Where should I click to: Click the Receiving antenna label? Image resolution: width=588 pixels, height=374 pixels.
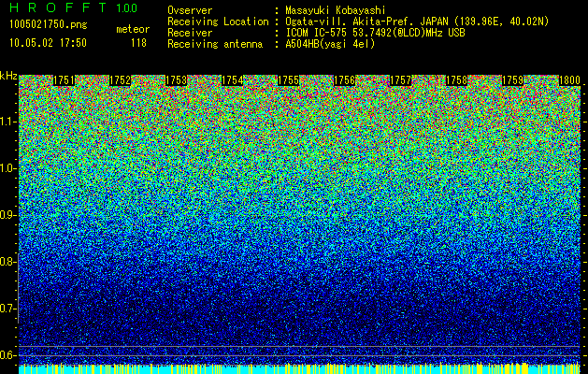click(215, 44)
